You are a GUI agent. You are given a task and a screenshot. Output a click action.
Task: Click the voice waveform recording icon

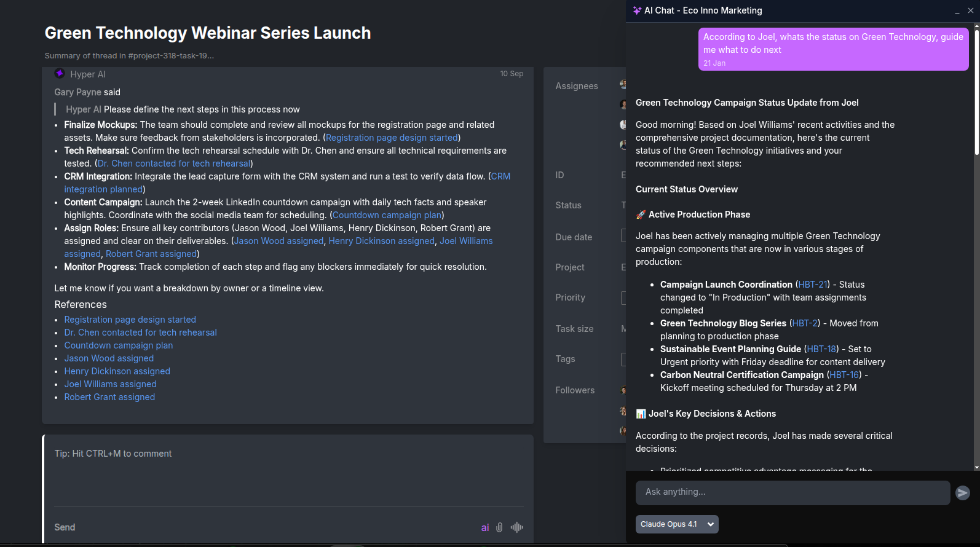pos(517,527)
